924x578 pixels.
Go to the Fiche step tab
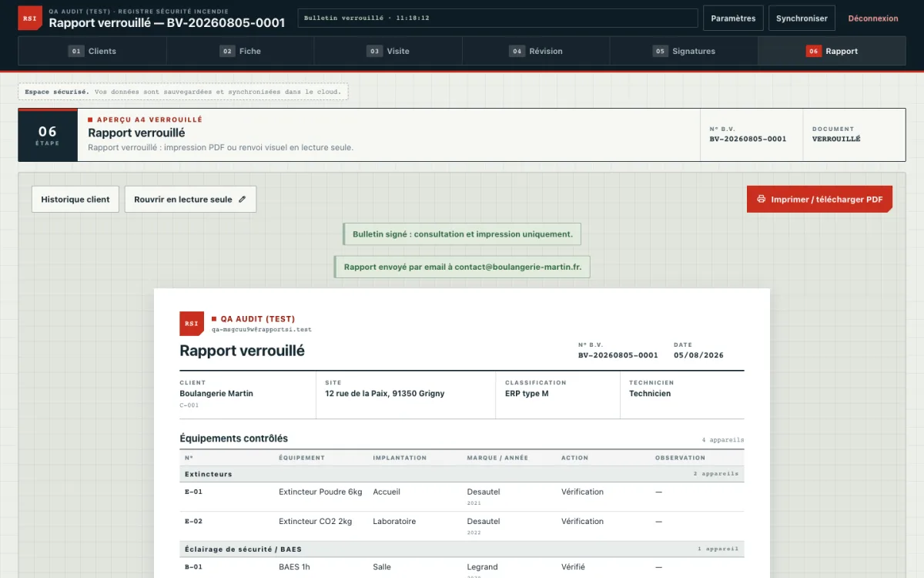(x=240, y=51)
